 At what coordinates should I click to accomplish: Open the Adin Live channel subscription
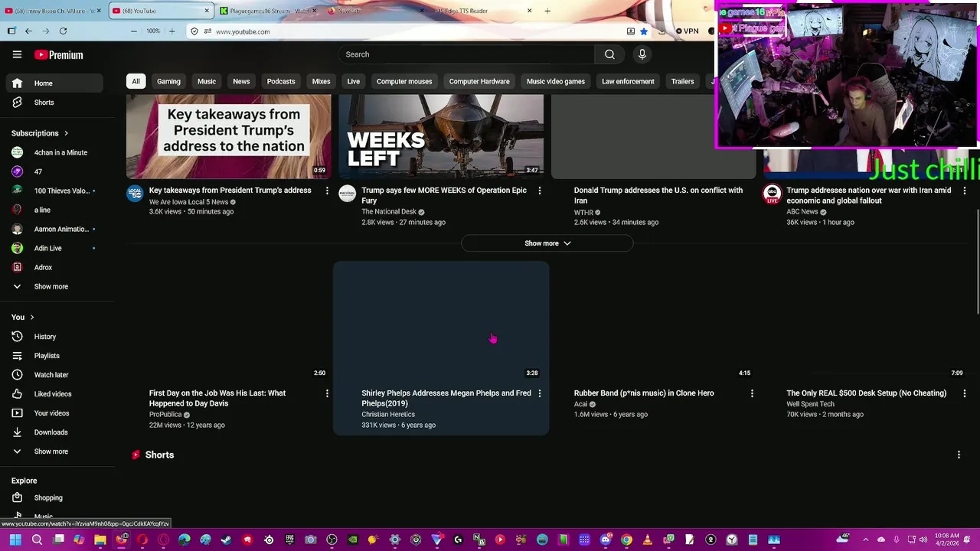tap(54, 249)
